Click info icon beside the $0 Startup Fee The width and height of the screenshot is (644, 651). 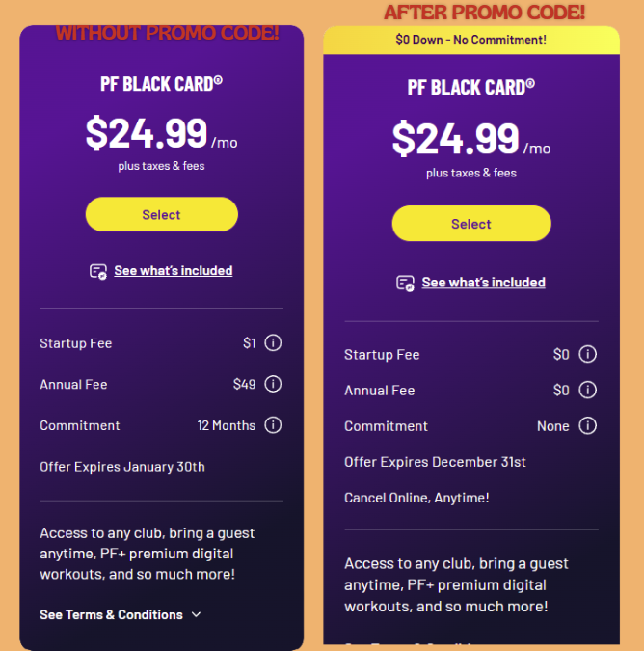tap(588, 354)
